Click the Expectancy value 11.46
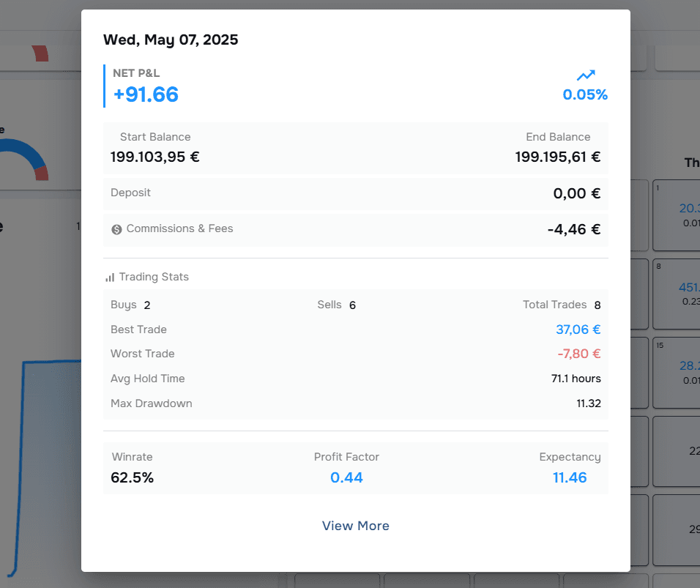 click(570, 478)
